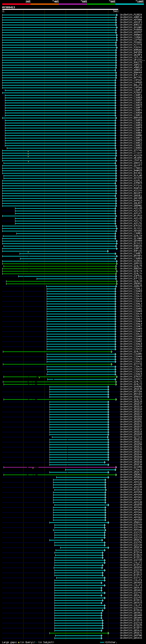Click the UniRef100_Q8S4G5 label
Viewport: 146px width, 644px height.
(131, 583)
